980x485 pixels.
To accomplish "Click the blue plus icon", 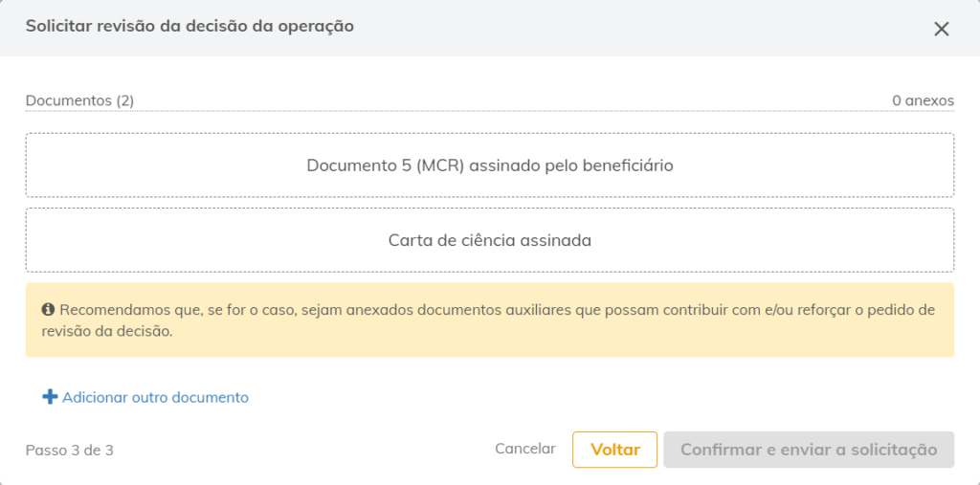I will (50, 397).
